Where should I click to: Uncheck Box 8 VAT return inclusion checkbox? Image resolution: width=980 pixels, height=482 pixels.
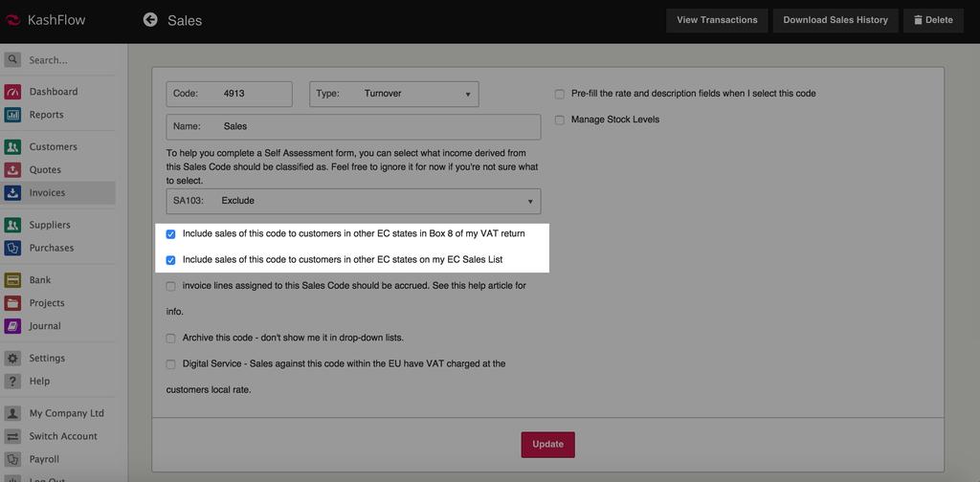click(170, 233)
